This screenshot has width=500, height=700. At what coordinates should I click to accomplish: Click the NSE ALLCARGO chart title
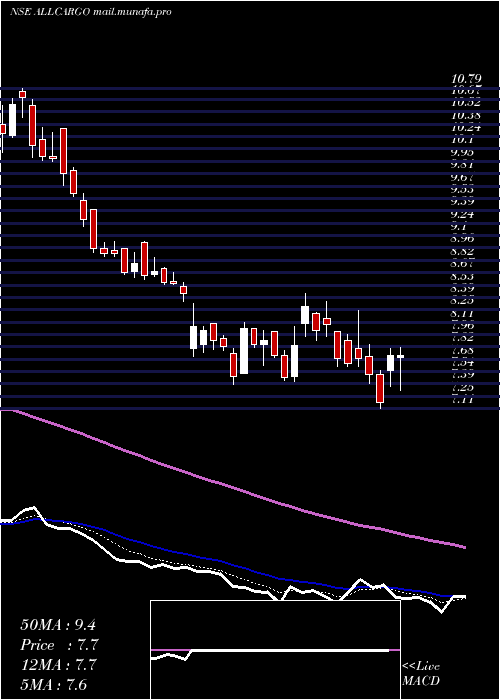coord(91,12)
